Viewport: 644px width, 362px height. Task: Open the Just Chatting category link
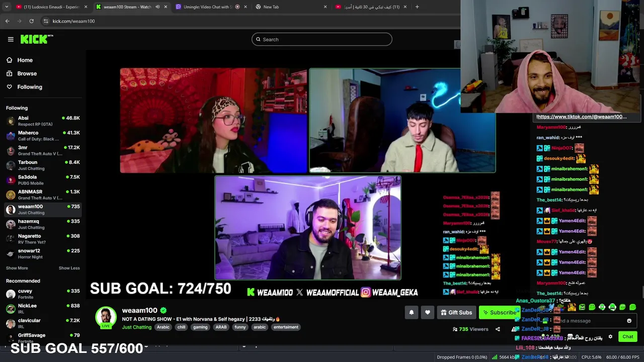coord(136,327)
